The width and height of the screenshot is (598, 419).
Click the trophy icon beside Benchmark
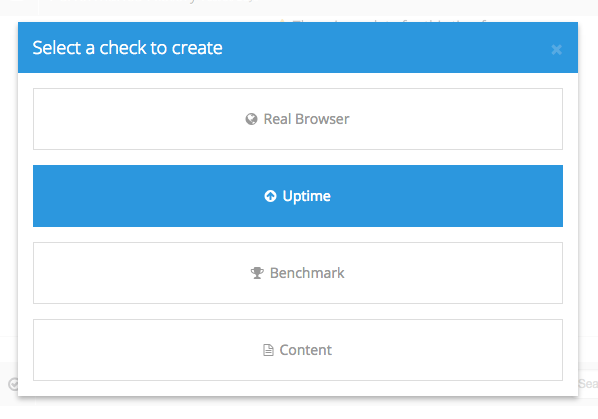tap(257, 273)
